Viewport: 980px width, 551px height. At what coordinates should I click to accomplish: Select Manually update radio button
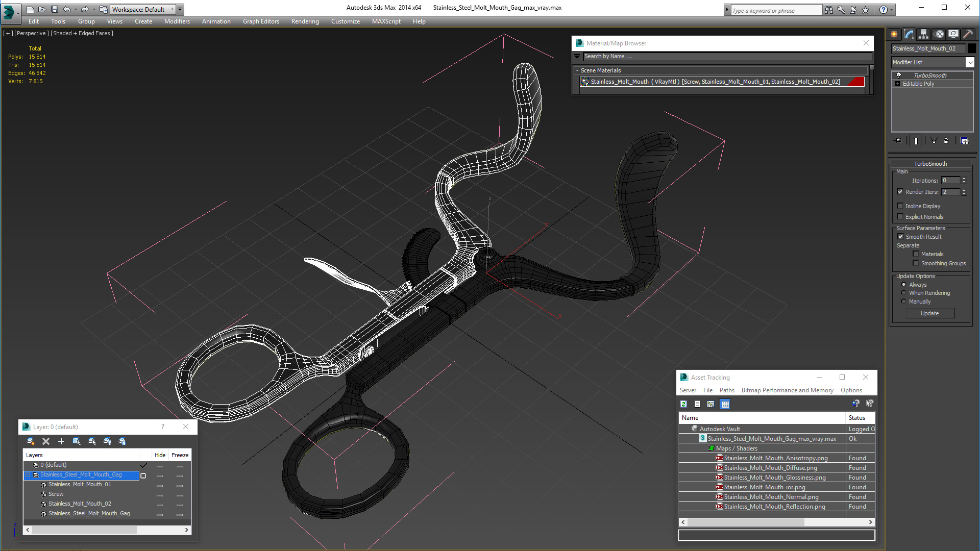(903, 302)
